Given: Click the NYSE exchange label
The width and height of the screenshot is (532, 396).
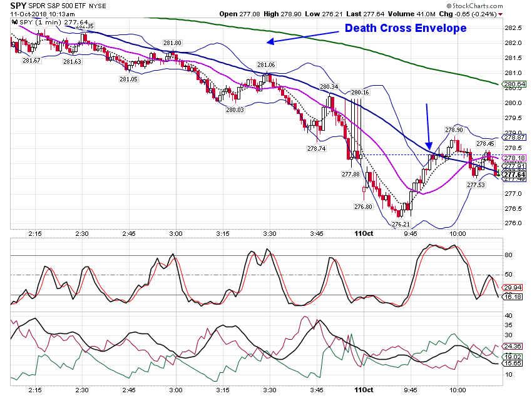Looking at the screenshot, I should coord(98,6).
